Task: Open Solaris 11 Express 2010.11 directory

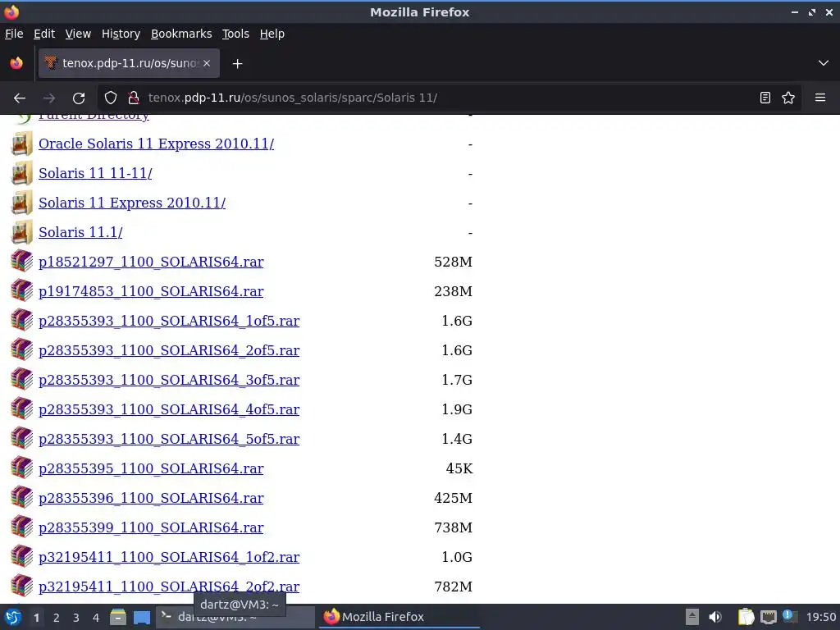Action: [x=132, y=203]
